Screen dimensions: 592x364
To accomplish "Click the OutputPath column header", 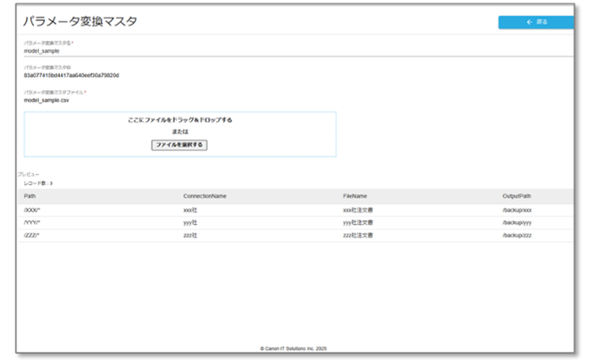I will coord(517,196).
